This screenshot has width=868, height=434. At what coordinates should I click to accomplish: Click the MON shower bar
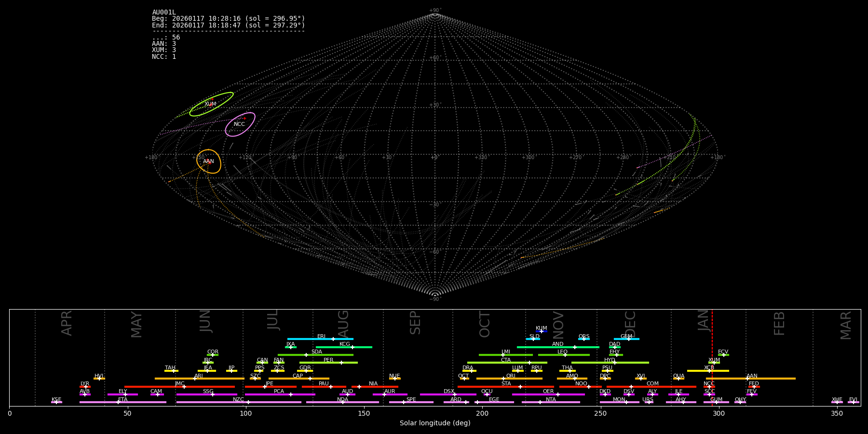620,402
